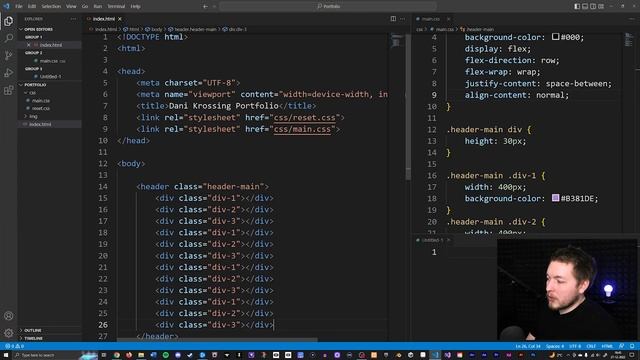This screenshot has width=640, height=360.
Task: Open the Edit menu
Action: tap(32, 7)
